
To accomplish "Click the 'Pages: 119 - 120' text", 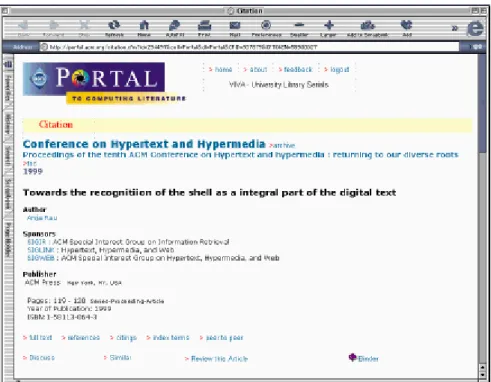I will tap(56, 301).
